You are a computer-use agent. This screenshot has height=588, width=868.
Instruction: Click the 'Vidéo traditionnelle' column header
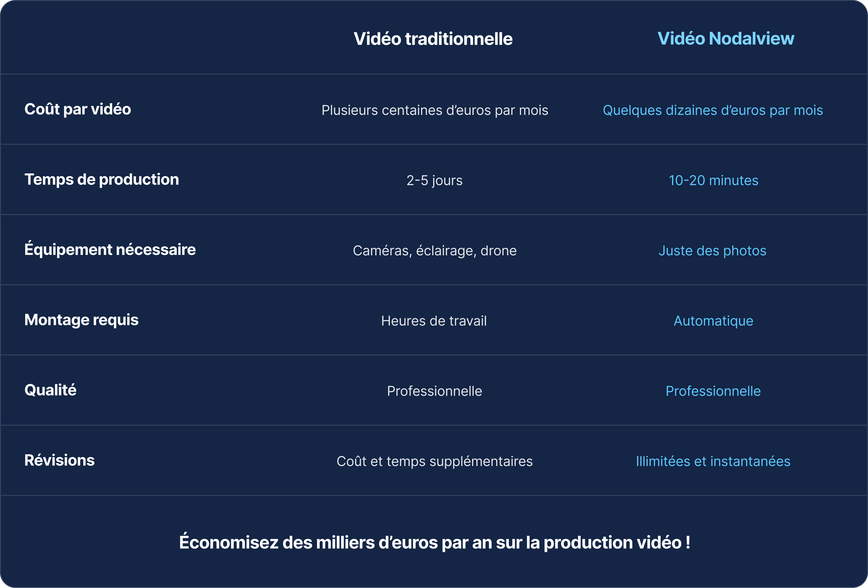click(433, 39)
